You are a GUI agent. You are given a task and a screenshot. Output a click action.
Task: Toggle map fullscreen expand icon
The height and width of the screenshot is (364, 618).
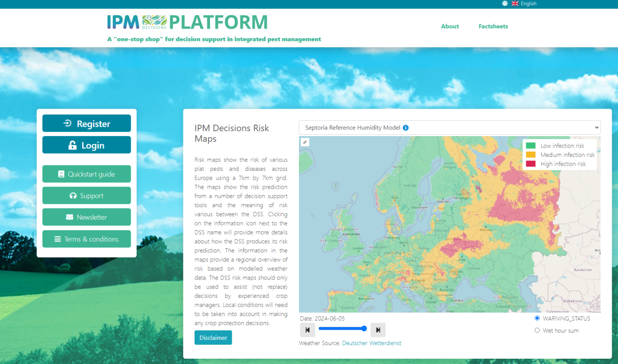[x=305, y=142]
